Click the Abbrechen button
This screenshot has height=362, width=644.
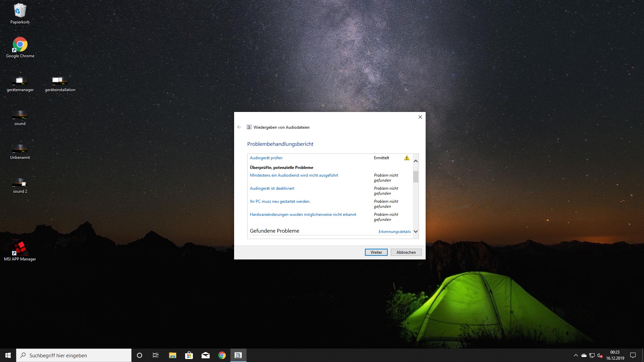(x=406, y=252)
